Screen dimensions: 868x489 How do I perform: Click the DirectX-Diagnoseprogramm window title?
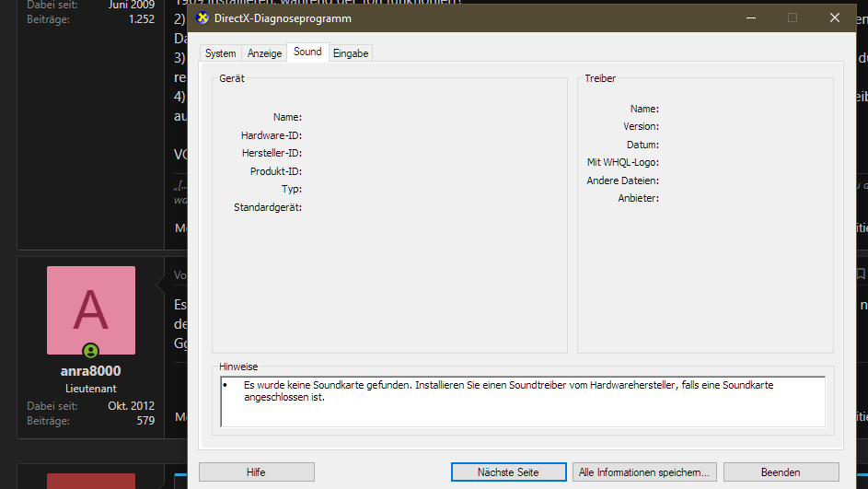(283, 18)
